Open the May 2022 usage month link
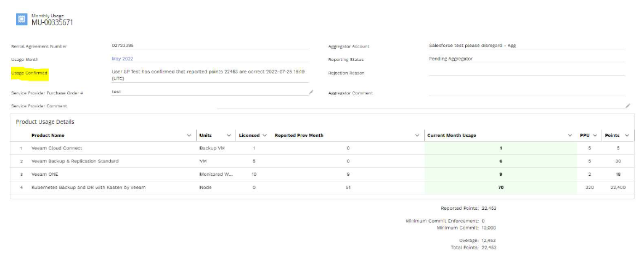 pos(123,59)
